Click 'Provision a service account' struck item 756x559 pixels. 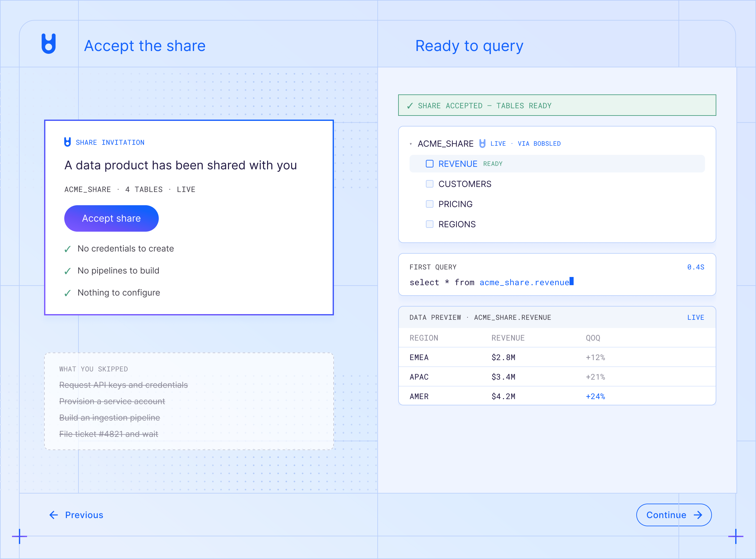[112, 401]
